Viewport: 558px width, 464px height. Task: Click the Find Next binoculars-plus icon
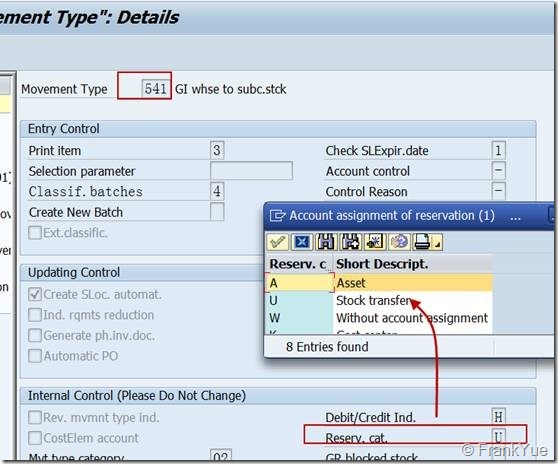(351, 242)
